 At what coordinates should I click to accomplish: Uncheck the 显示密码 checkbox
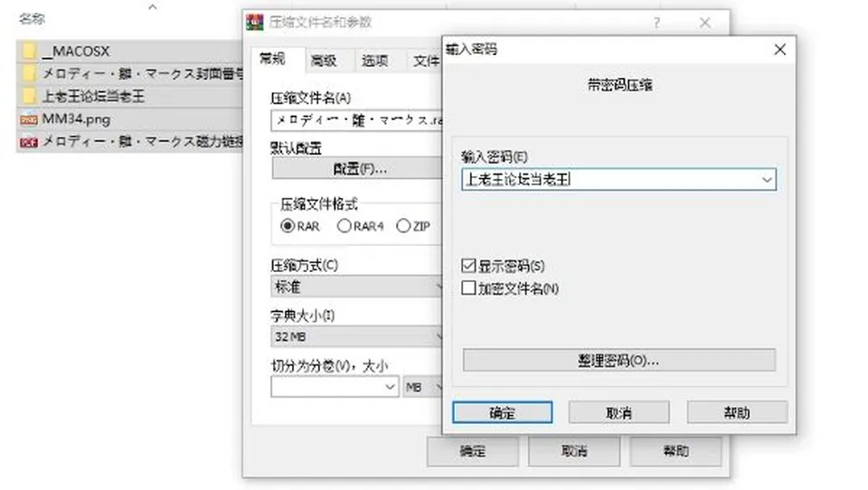tap(468, 265)
